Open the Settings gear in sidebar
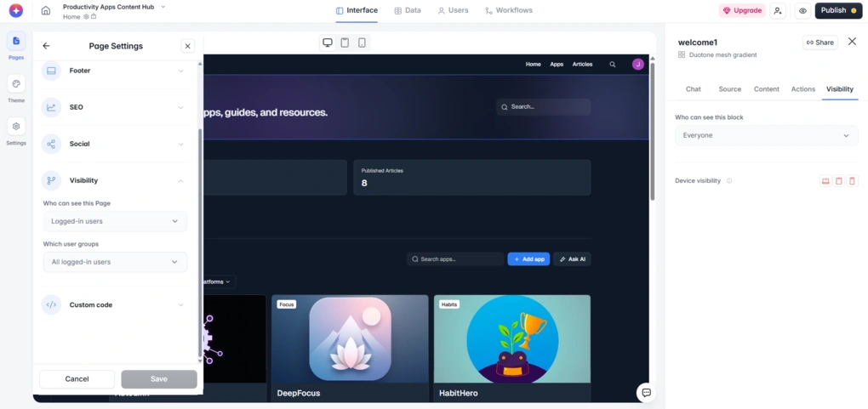 16,127
